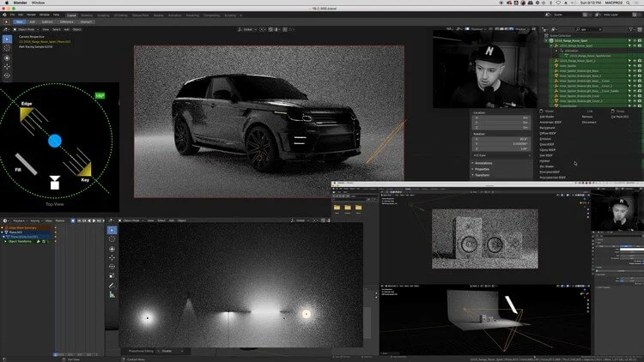Image resolution: width=644 pixels, height=362 pixels.
Task: Click Disconnect in the Link column
Action: 589,123
